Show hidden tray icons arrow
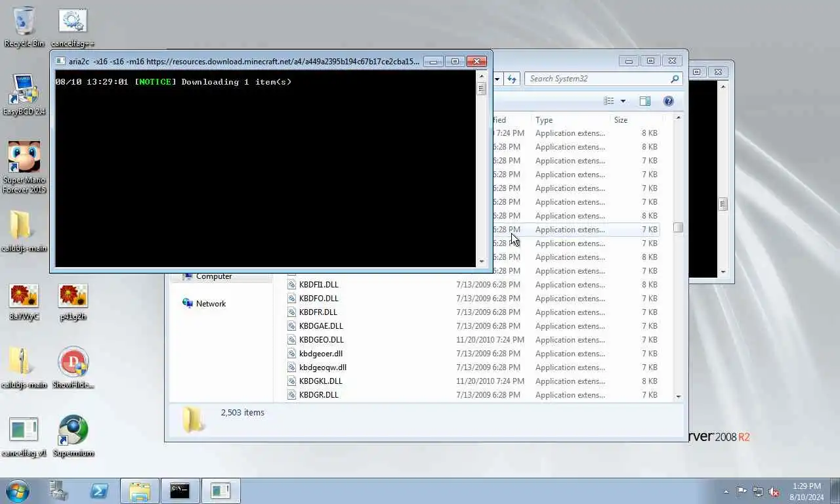Screen dimensions: 840x504 (726, 492)
